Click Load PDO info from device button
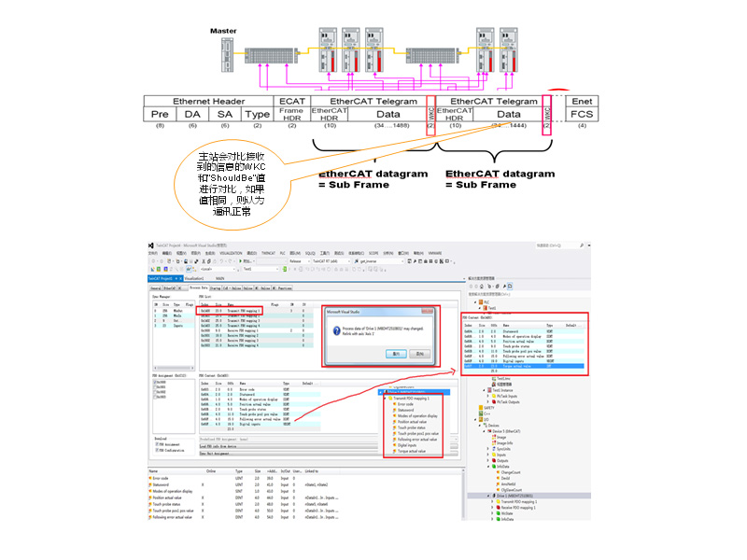 [x=329, y=446]
